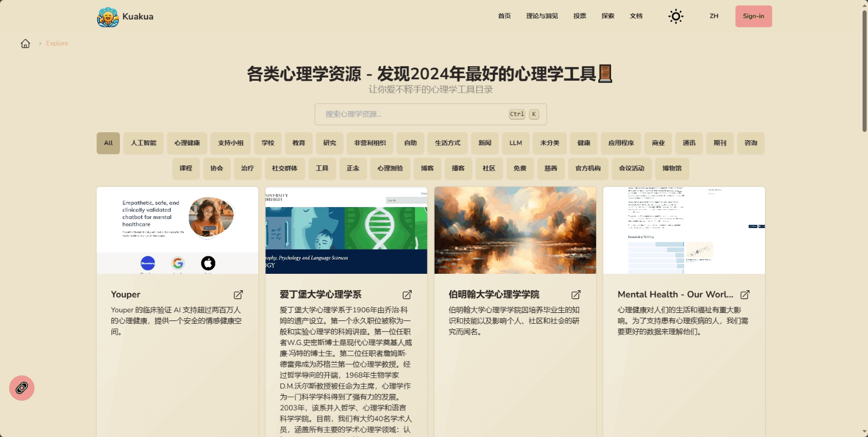Select the 人工智能 category filter
The image size is (868, 437).
143,143
